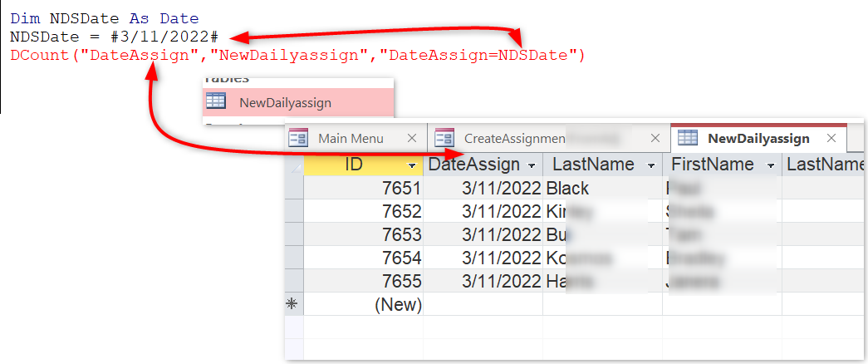
Task: Close the NewDailyassign tab
Action: [829, 138]
